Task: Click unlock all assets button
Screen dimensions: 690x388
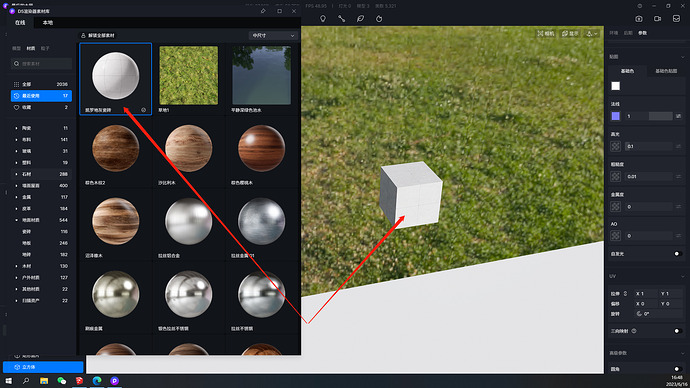Action: [x=97, y=35]
